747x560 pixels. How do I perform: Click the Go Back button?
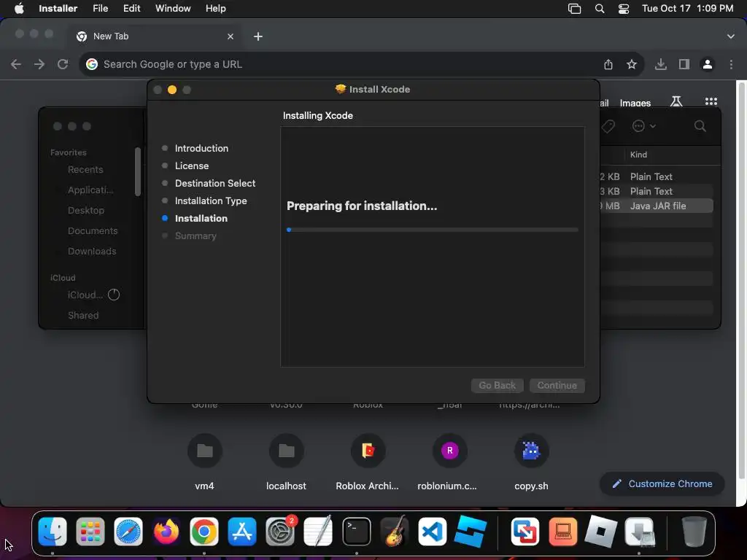pyautogui.click(x=498, y=385)
